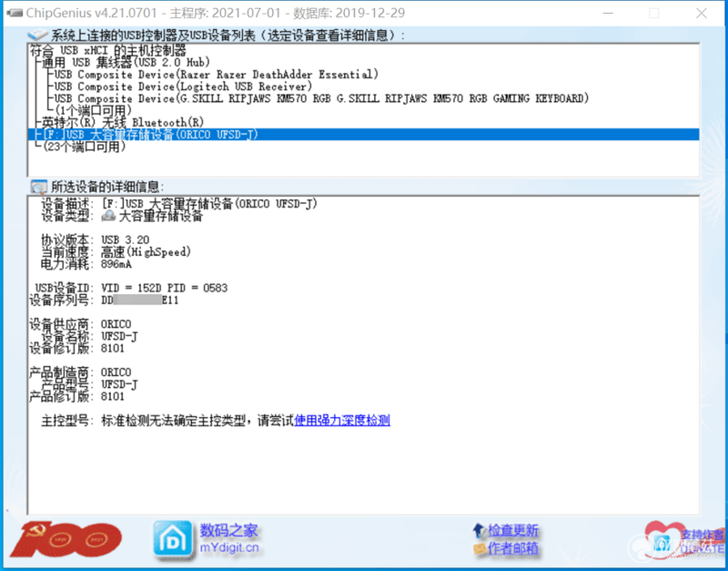728x571 pixels.
Task: Open the 使用强力深度检测 link
Action: [342, 421]
